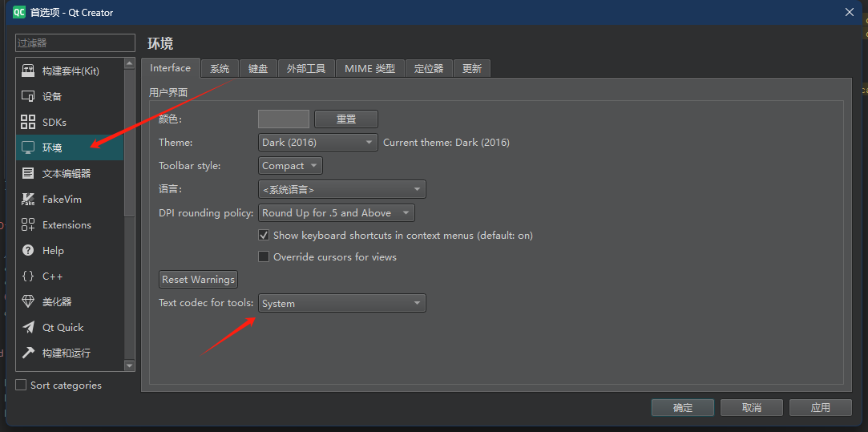The width and height of the screenshot is (868, 432).
Task: Select Qt Quick category
Action: 70,327
